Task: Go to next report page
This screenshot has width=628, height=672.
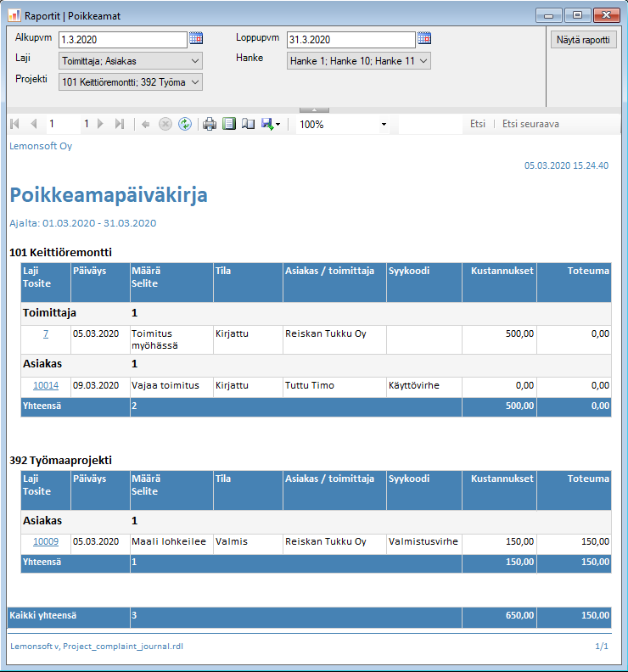Action: [x=100, y=124]
